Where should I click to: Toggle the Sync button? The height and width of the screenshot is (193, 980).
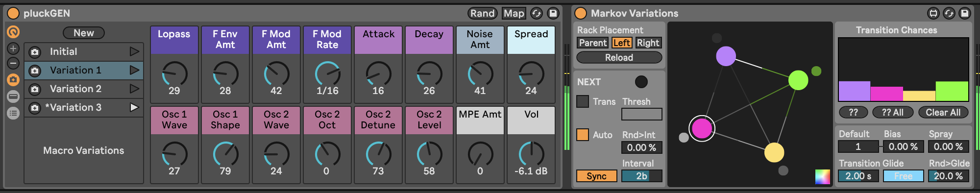click(x=596, y=176)
